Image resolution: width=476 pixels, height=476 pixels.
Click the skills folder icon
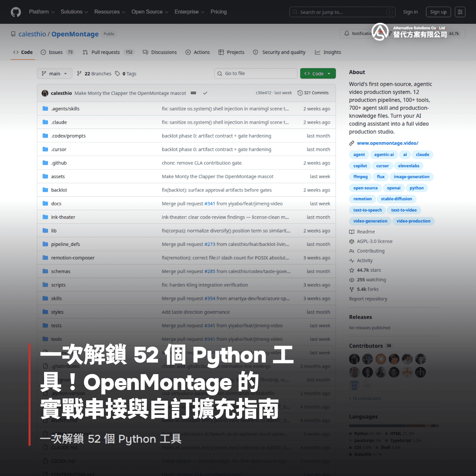pyautogui.click(x=45, y=298)
